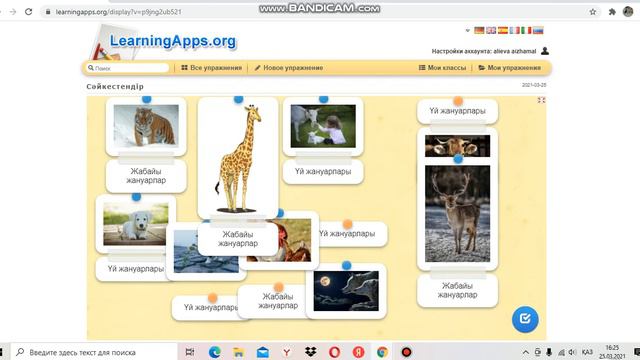Open File Explorer from the taskbar
640x360 pixels.
pos(238,352)
